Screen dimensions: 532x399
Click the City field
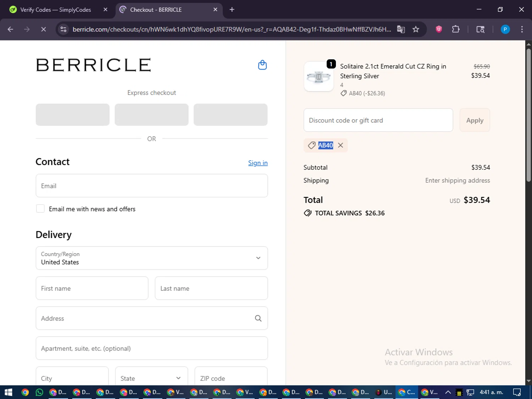(x=72, y=376)
